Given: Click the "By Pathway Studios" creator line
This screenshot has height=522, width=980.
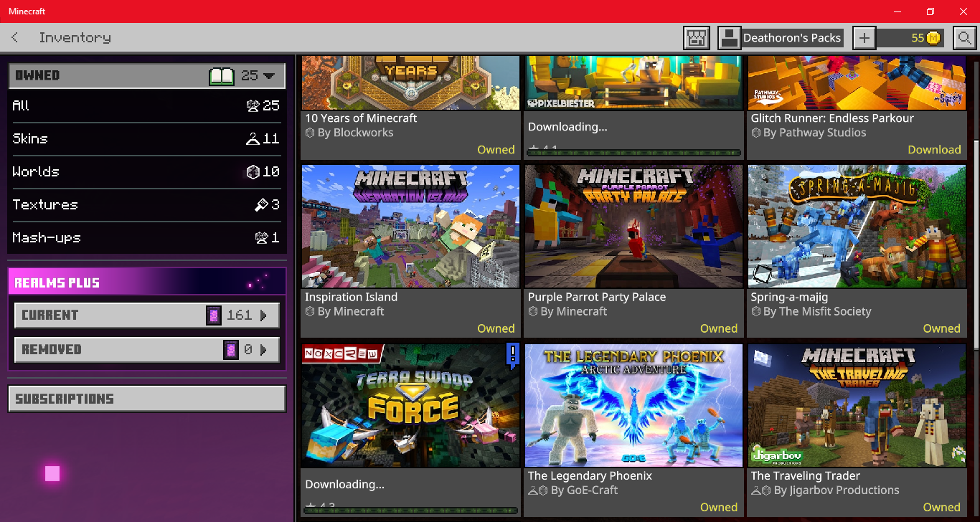Looking at the screenshot, I should coord(809,133).
